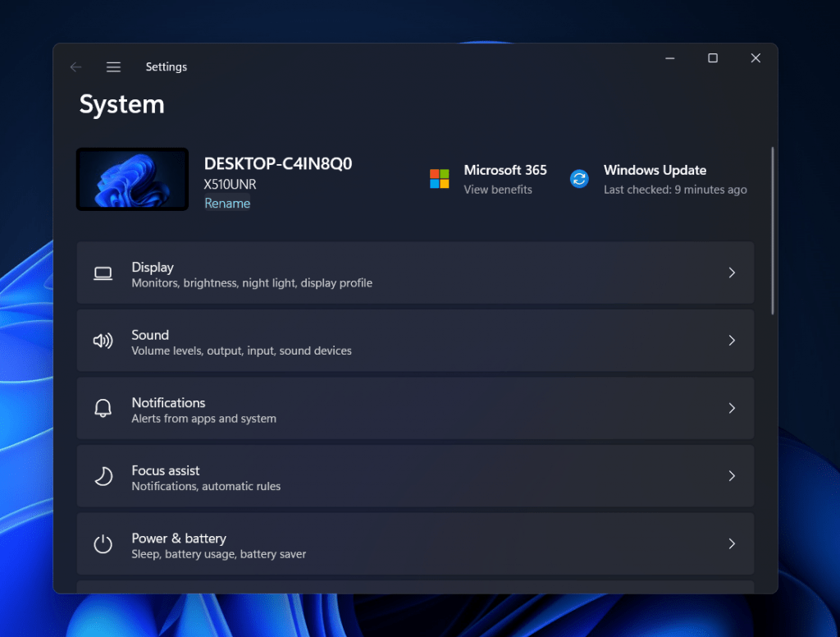The width and height of the screenshot is (840, 637).
Task: Select the Focus assist moon icon
Action: coord(103,476)
